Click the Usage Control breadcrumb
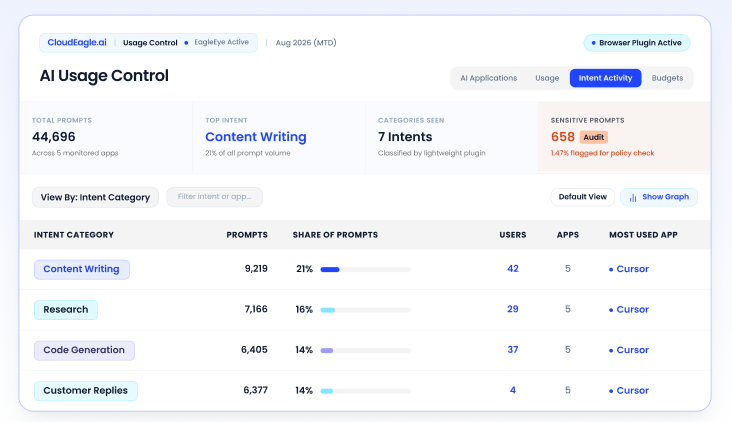732x422 pixels. tap(150, 42)
